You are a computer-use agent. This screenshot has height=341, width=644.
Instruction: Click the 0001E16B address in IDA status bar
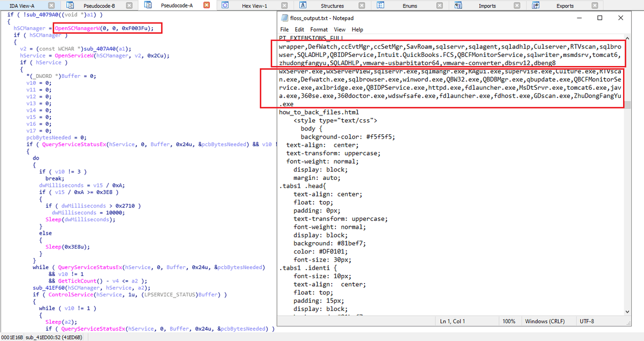pos(12,337)
